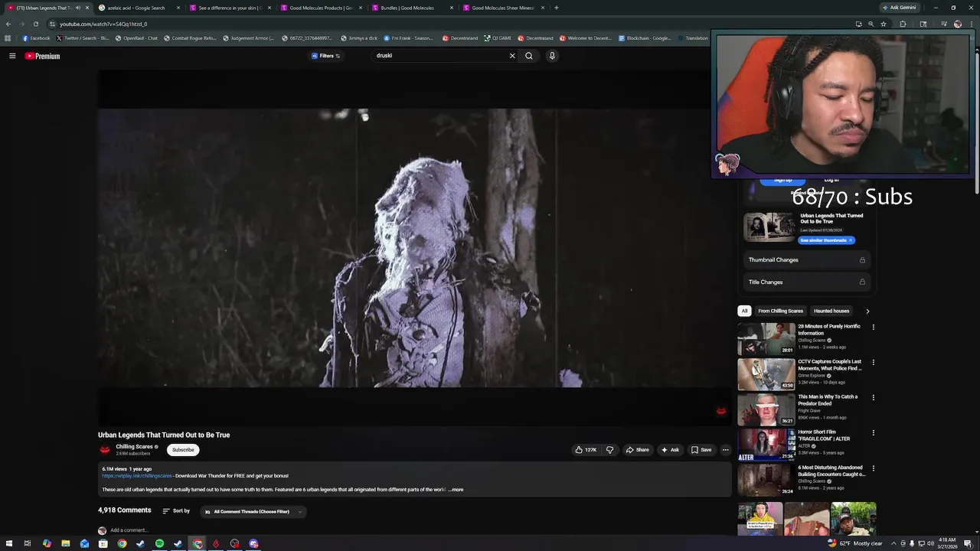This screenshot has width=980, height=551.
Task: Show hidden system tray icons chevron
Action: [893, 543]
